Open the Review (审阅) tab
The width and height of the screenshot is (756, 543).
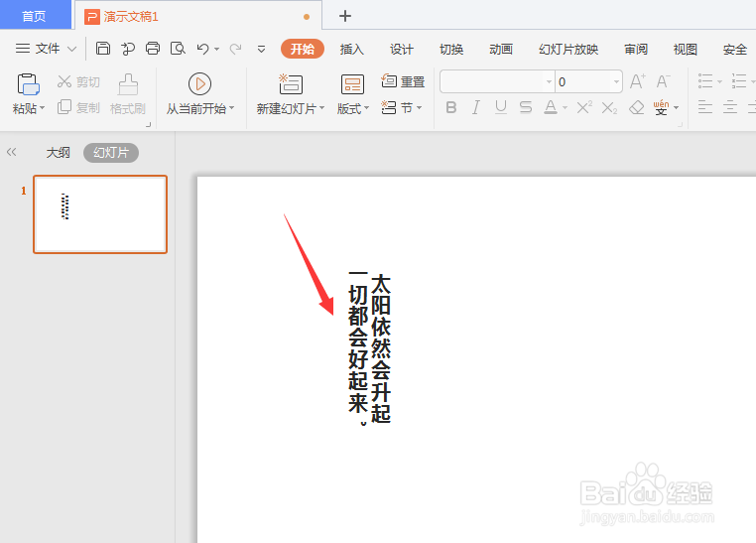(x=636, y=49)
